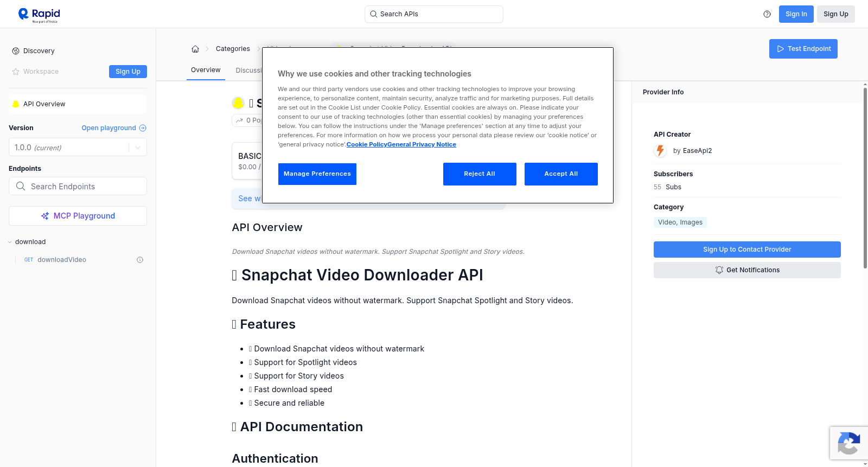Click the MCP Playground sparkle icon
868x467 pixels.
(x=45, y=216)
